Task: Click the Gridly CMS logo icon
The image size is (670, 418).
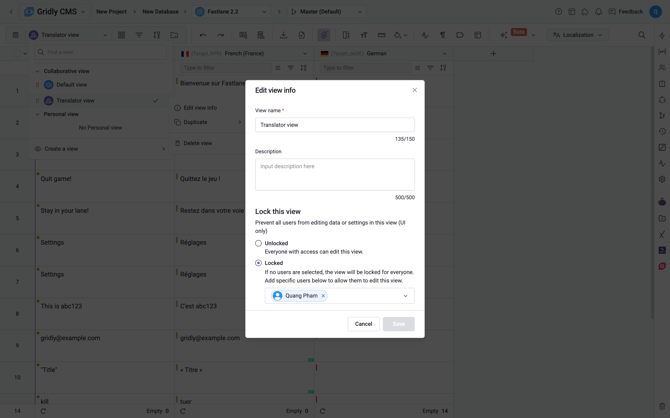Action: click(x=29, y=12)
